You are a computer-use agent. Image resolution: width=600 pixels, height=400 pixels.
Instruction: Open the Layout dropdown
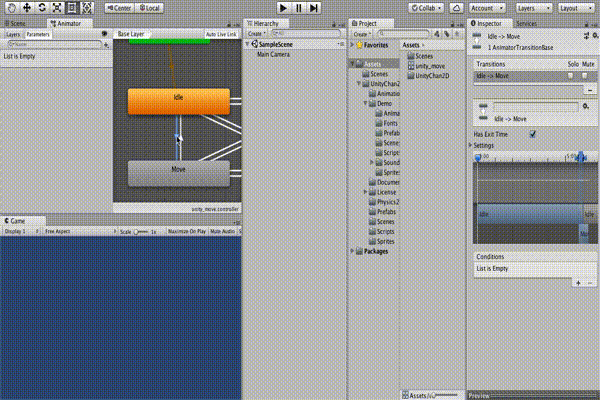575,7
